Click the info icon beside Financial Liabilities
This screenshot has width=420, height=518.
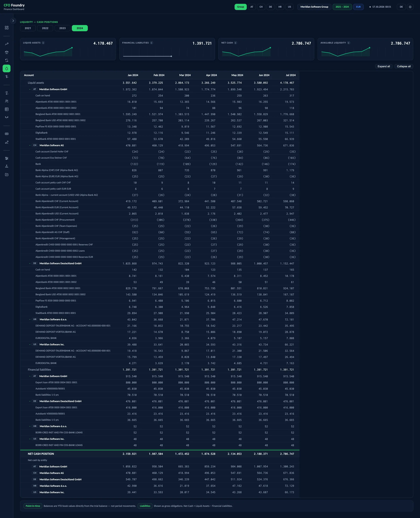[151, 43]
